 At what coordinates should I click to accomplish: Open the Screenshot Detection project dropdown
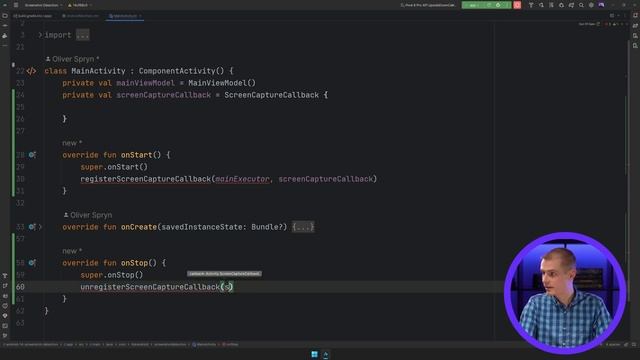click(43, 5)
